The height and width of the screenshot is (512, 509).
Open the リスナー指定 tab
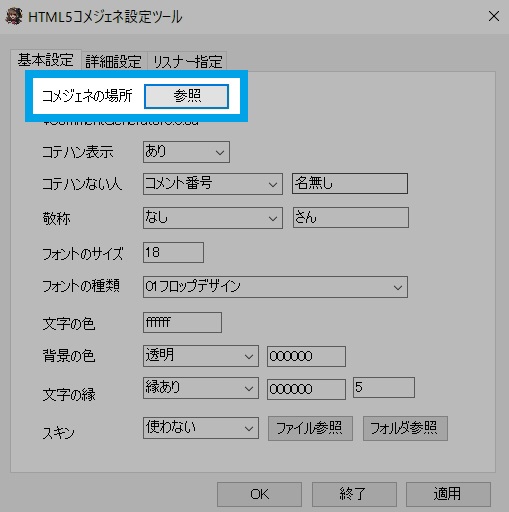(x=188, y=61)
